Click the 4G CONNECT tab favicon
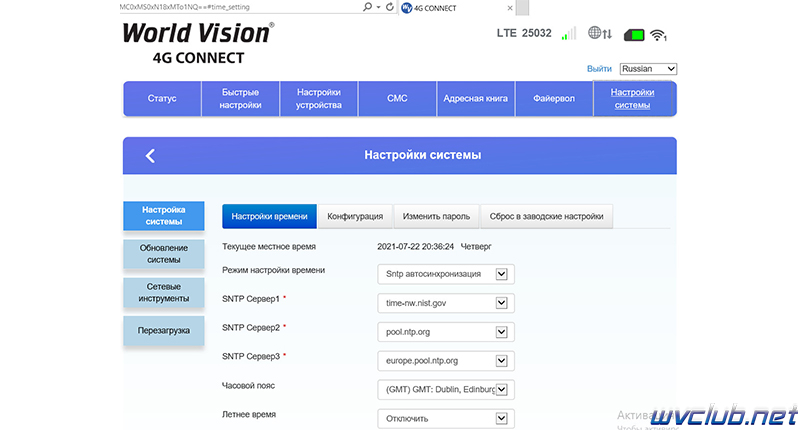The image size is (800, 430). point(407,8)
